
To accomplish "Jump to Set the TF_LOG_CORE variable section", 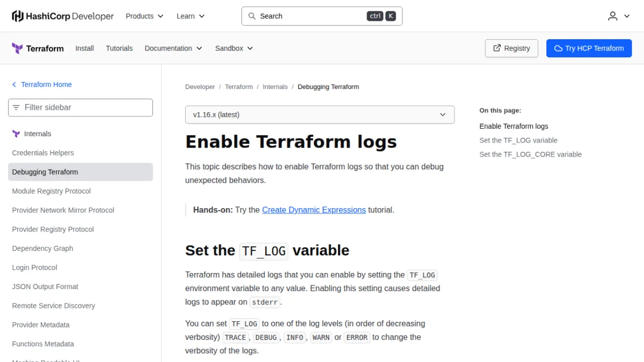I will click(531, 154).
